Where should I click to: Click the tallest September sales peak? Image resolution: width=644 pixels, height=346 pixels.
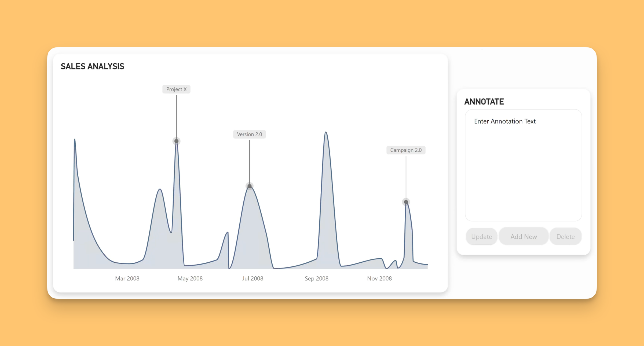pyautogui.click(x=326, y=132)
